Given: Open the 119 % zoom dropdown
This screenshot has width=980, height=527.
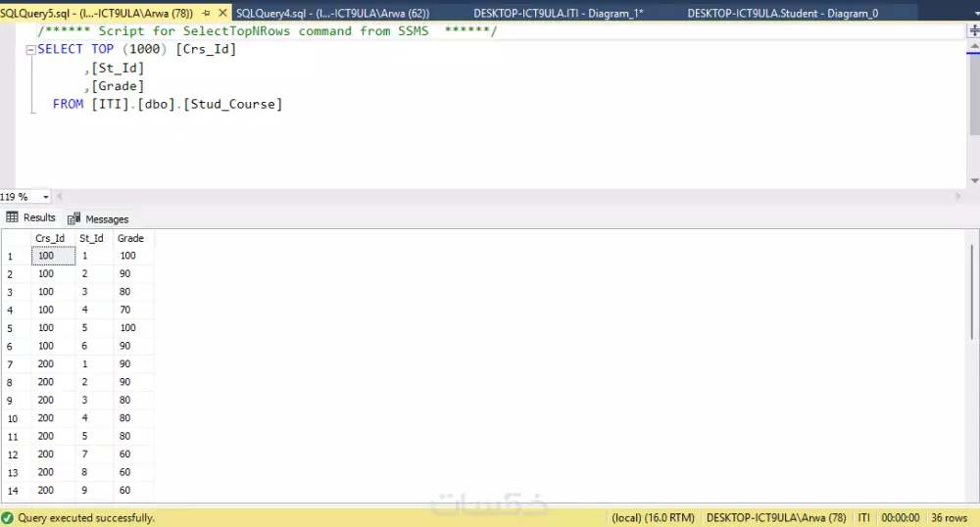Looking at the screenshot, I should 46,197.
